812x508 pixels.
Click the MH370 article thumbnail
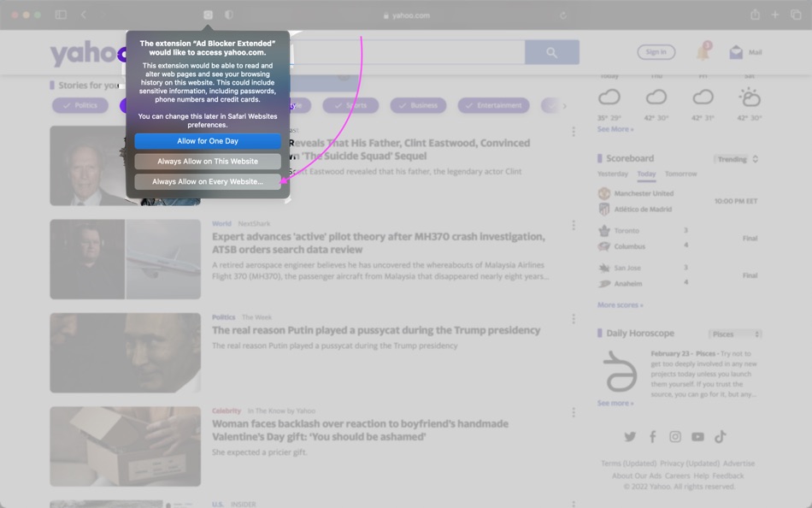click(126, 259)
